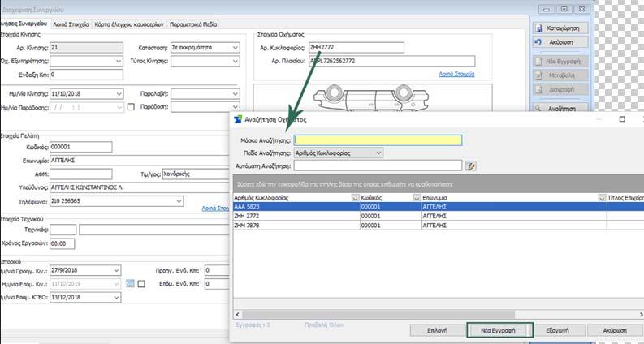Select the ZHH 2772 row
Screen dimensions: 644x344
(439, 216)
